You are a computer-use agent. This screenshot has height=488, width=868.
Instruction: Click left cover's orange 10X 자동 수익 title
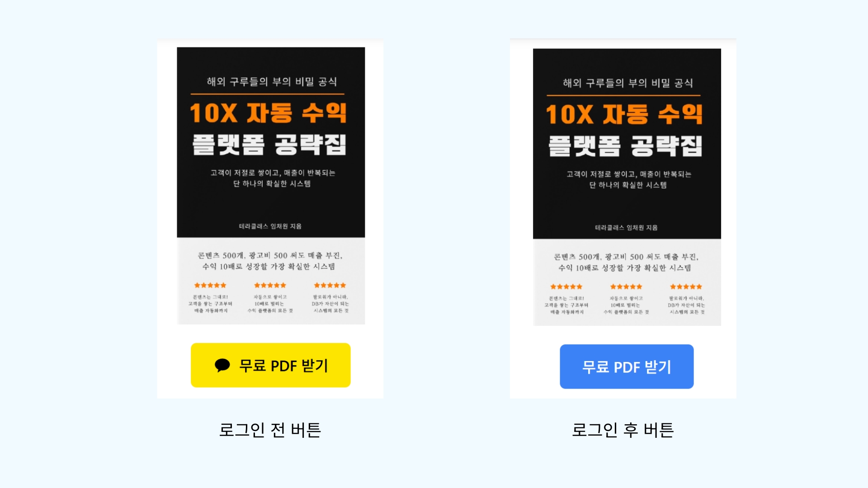268,113
